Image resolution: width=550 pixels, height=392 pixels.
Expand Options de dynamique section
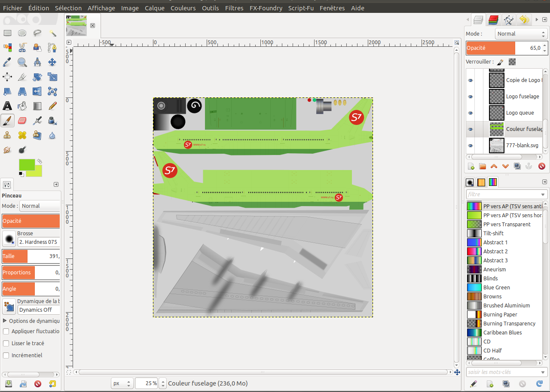point(5,321)
